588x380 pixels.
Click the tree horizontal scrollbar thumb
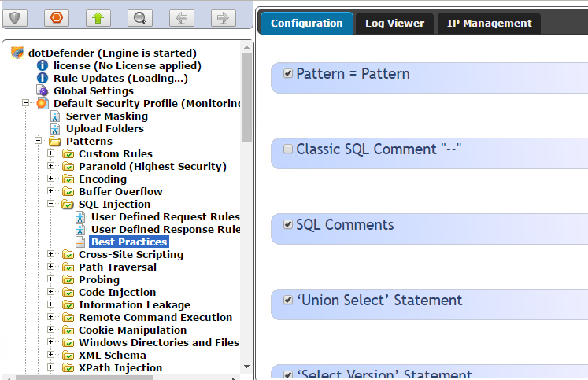[84, 378]
